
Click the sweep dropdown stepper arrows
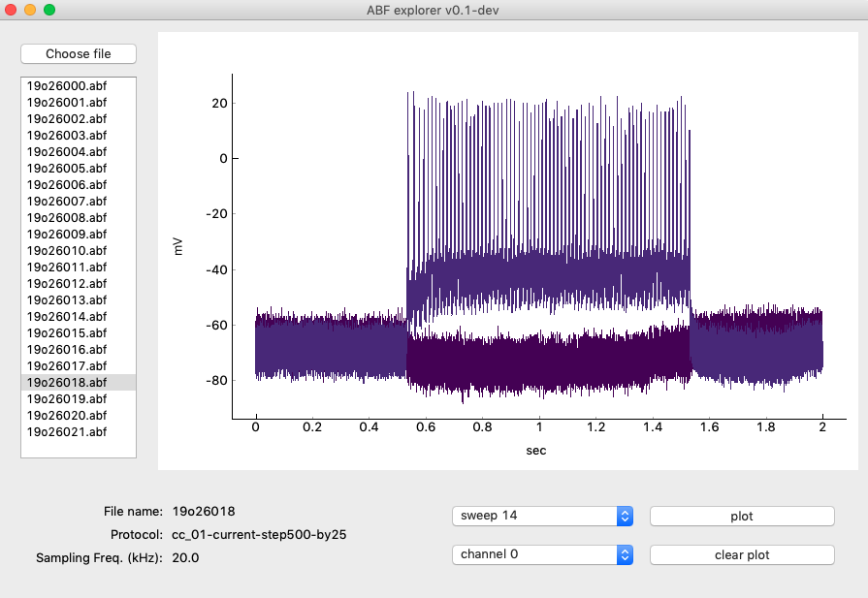coord(623,516)
